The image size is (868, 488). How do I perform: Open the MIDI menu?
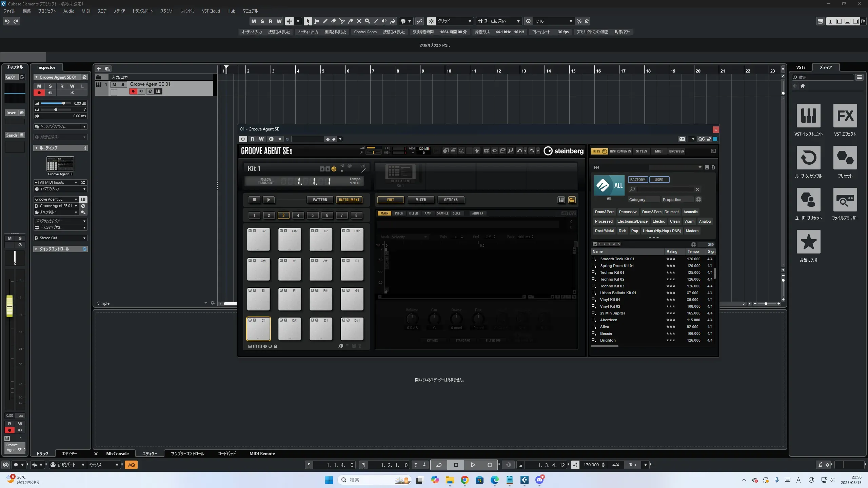coord(86,11)
